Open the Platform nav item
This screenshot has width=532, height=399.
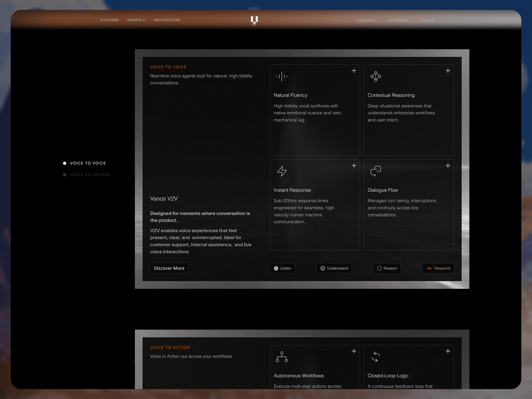point(109,20)
